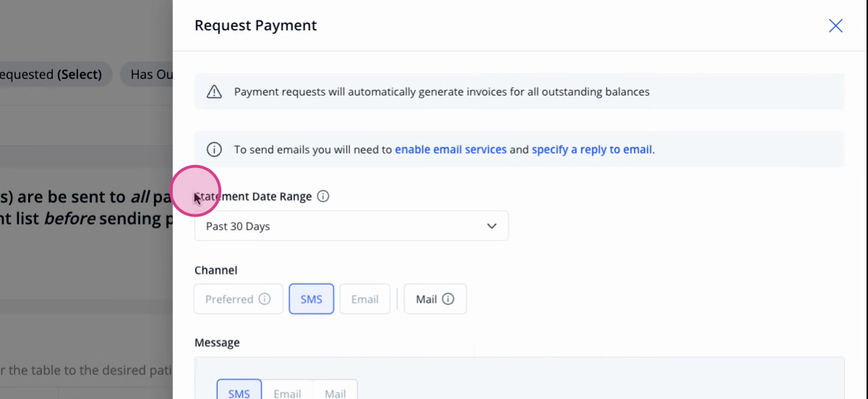Open the specify a reply to email link

[592, 150]
